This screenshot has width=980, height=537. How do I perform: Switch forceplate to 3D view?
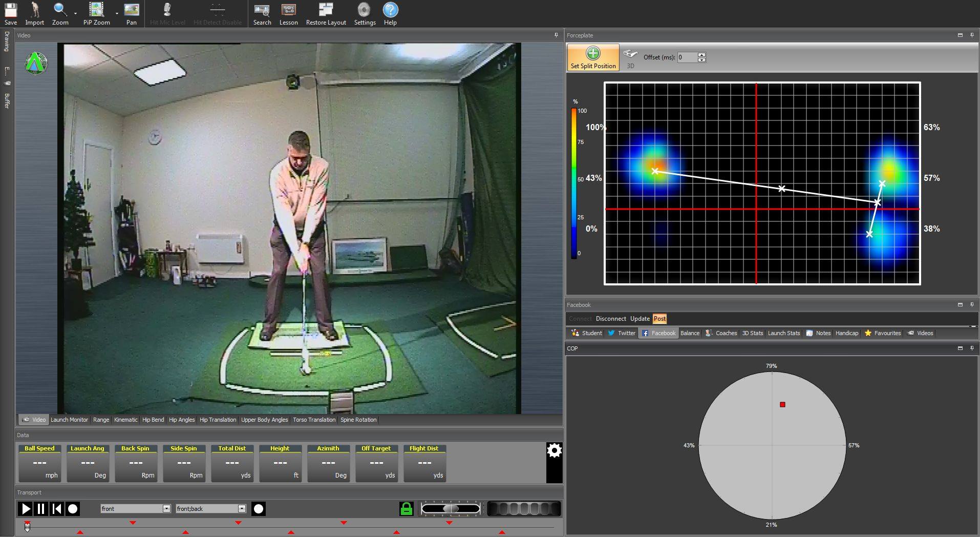tap(630, 59)
